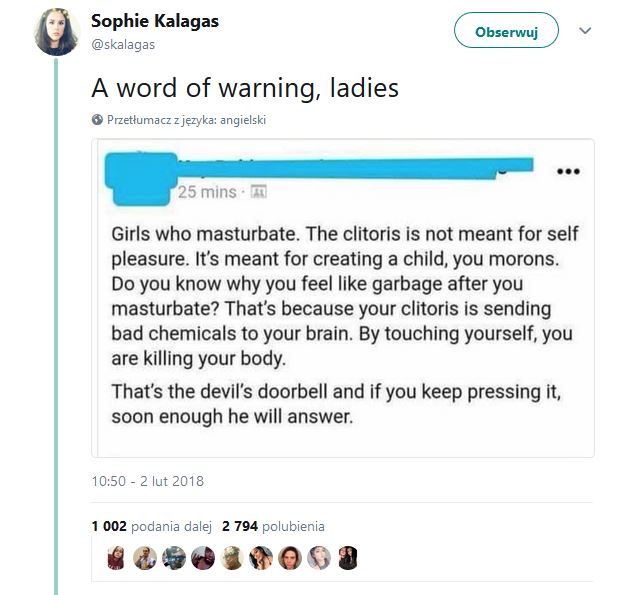Image resolution: width=633 pixels, height=595 pixels.
Task: Click the Obserwuj follow button
Action: click(x=506, y=30)
